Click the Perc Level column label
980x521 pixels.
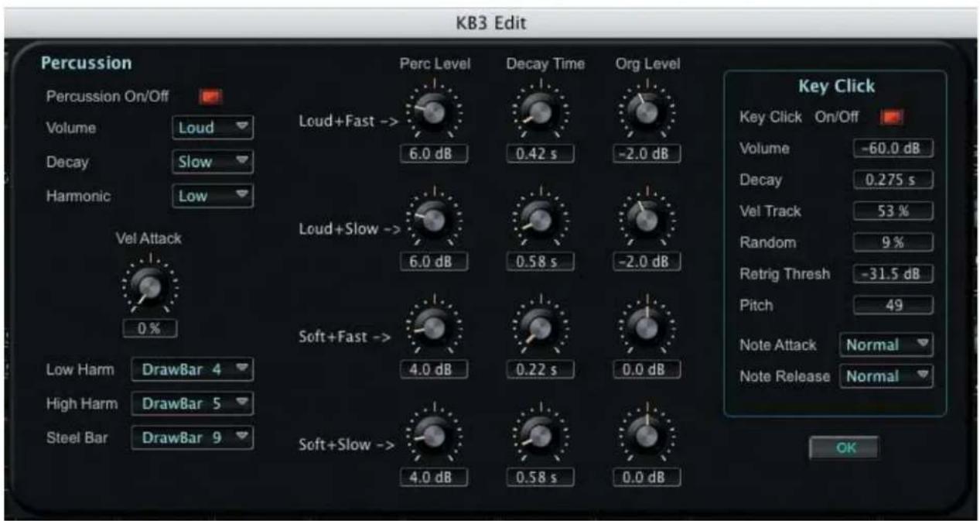pyautogui.click(x=435, y=64)
